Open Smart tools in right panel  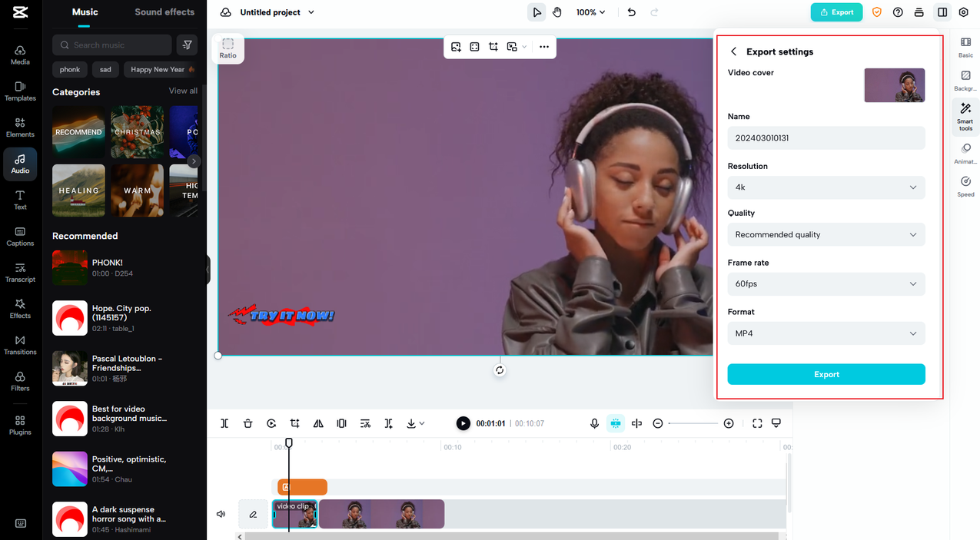(965, 116)
